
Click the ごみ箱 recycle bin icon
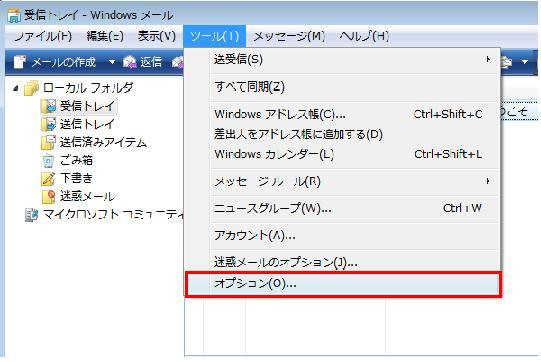48,160
